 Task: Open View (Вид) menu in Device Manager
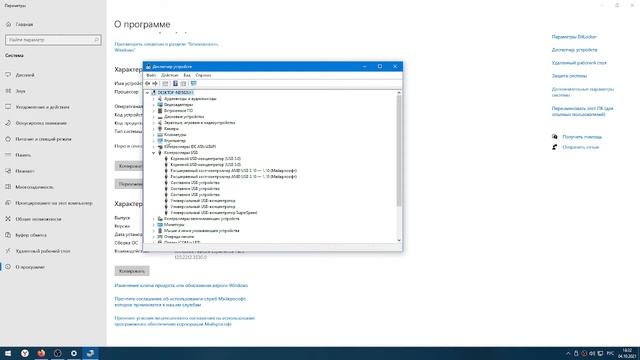(x=187, y=75)
